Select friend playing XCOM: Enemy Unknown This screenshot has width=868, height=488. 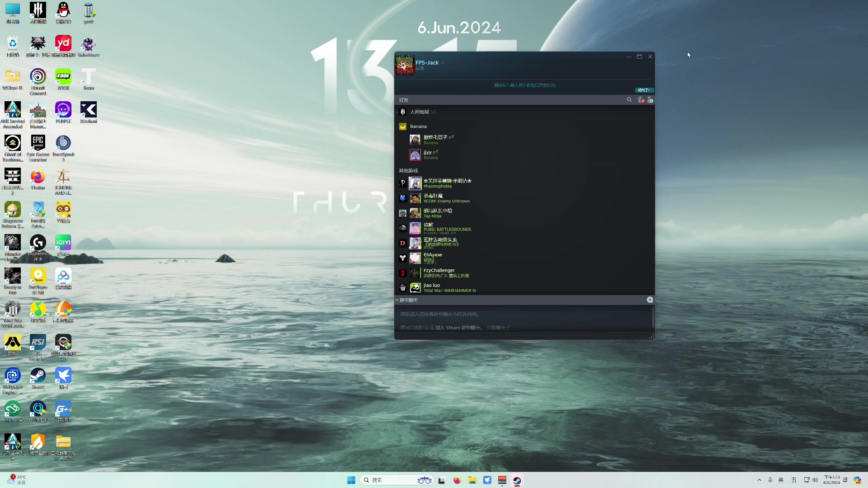524,198
